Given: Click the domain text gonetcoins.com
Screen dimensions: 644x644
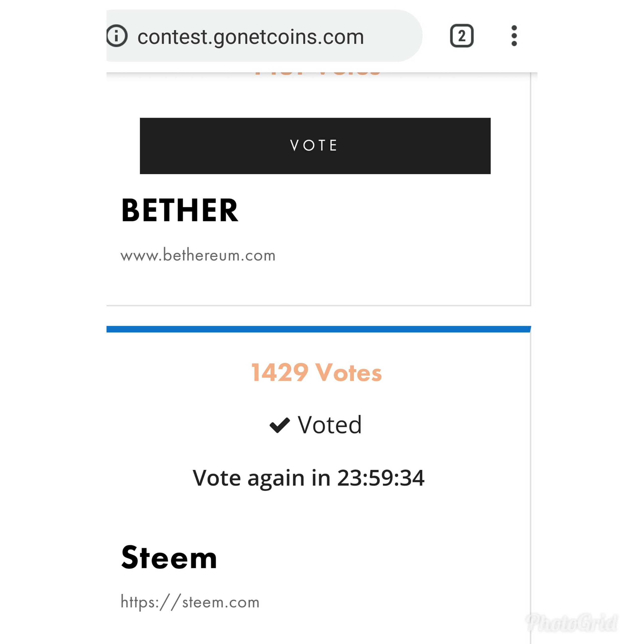Looking at the screenshot, I should click(x=289, y=37).
